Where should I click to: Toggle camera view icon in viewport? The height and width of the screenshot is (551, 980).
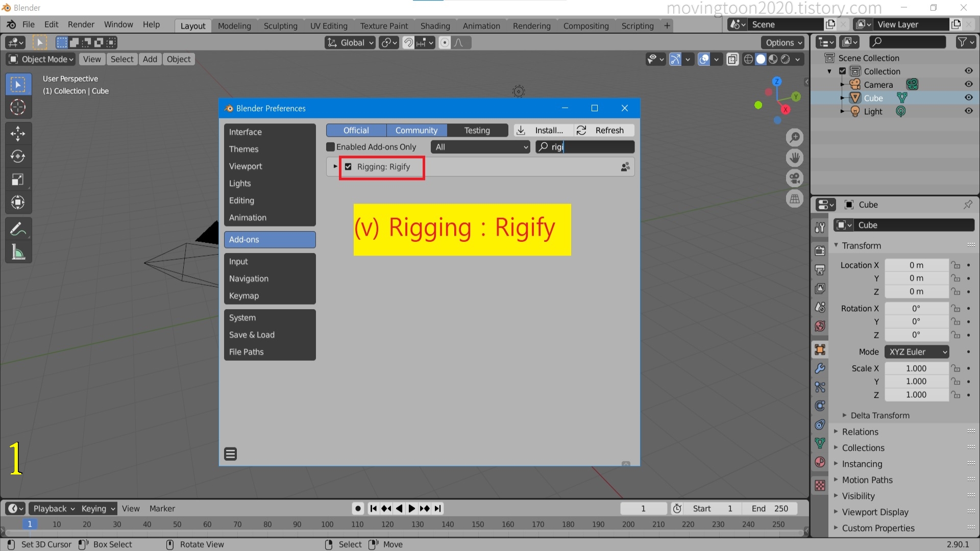(795, 178)
